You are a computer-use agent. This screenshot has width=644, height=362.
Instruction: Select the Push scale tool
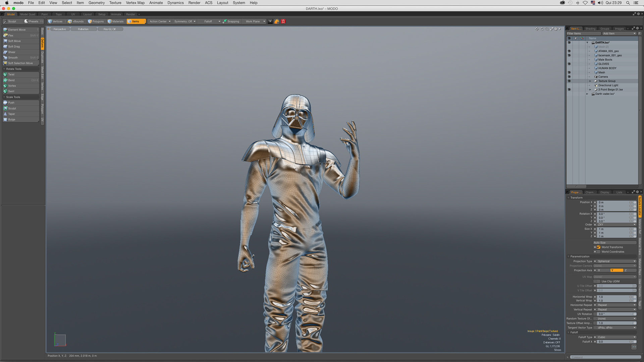coord(21,103)
